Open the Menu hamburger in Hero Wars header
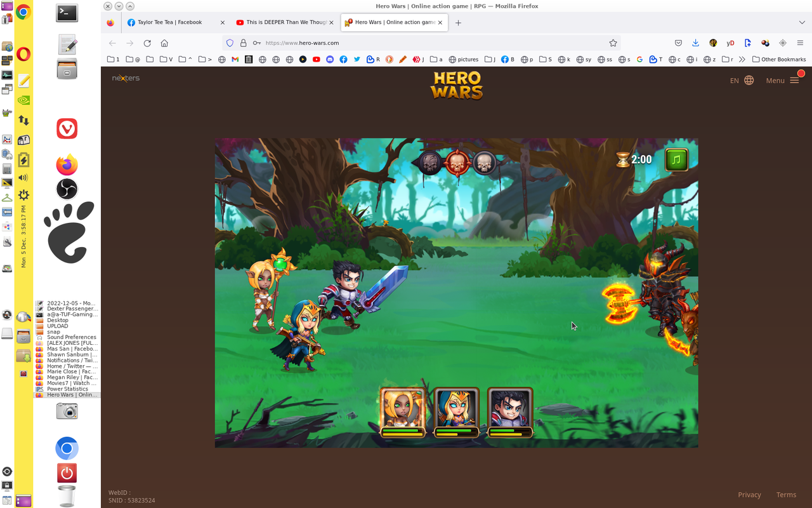Image resolution: width=812 pixels, height=508 pixels. click(x=782, y=81)
